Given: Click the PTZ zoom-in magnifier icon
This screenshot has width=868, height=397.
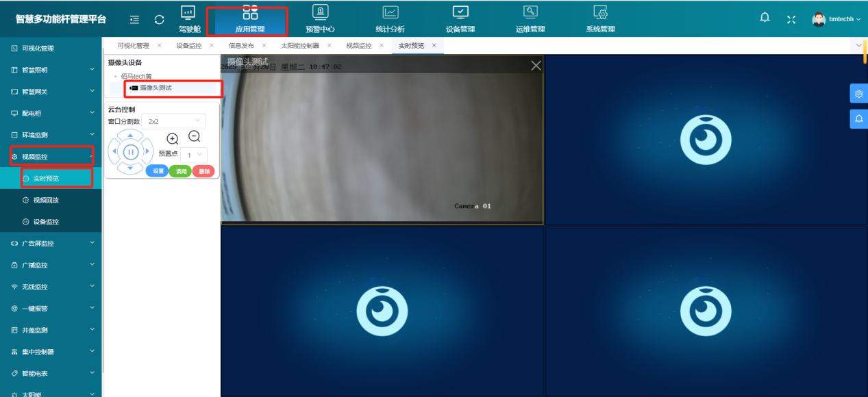Looking at the screenshot, I should 173,139.
